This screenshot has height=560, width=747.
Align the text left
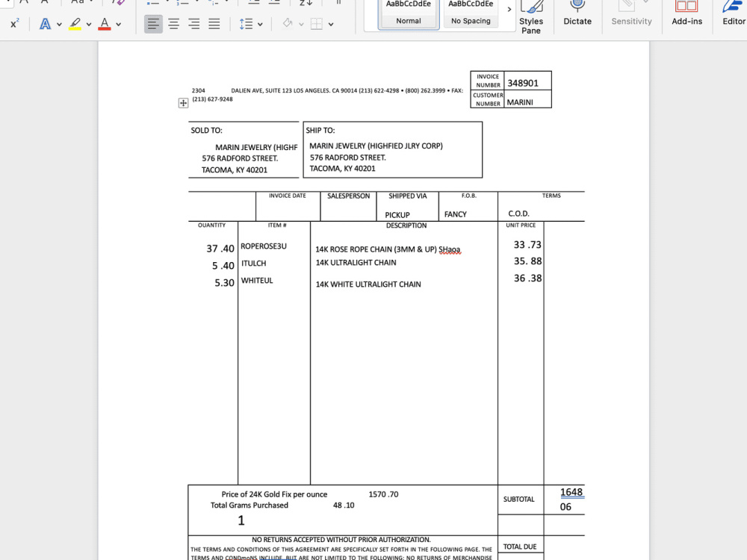click(153, 24)
